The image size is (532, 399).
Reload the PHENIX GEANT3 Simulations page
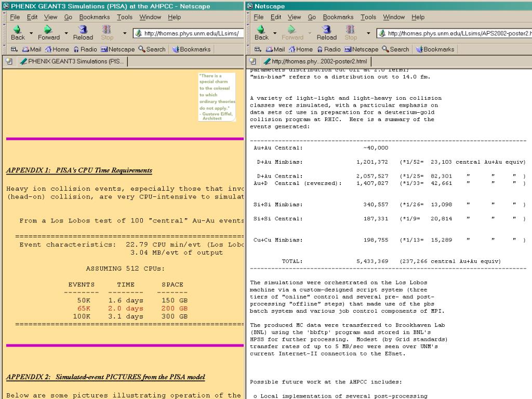pos(83,32)
